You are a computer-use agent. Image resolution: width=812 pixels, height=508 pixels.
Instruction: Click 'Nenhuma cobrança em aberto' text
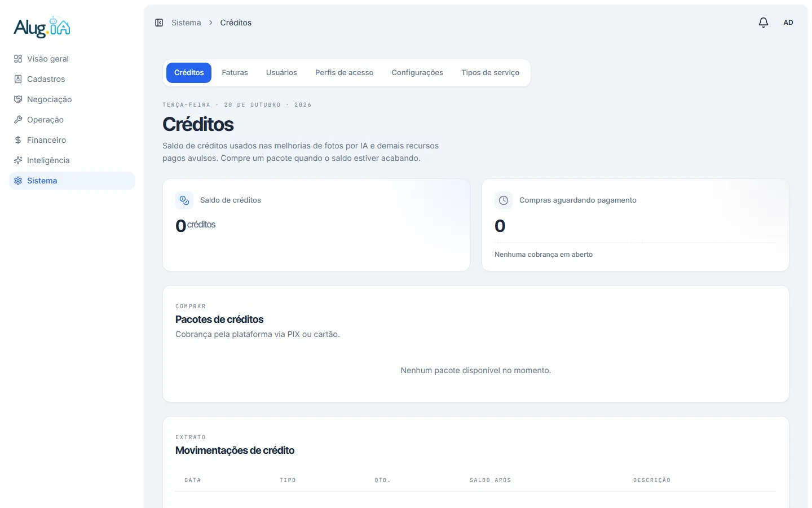click(x=544, y=255)
